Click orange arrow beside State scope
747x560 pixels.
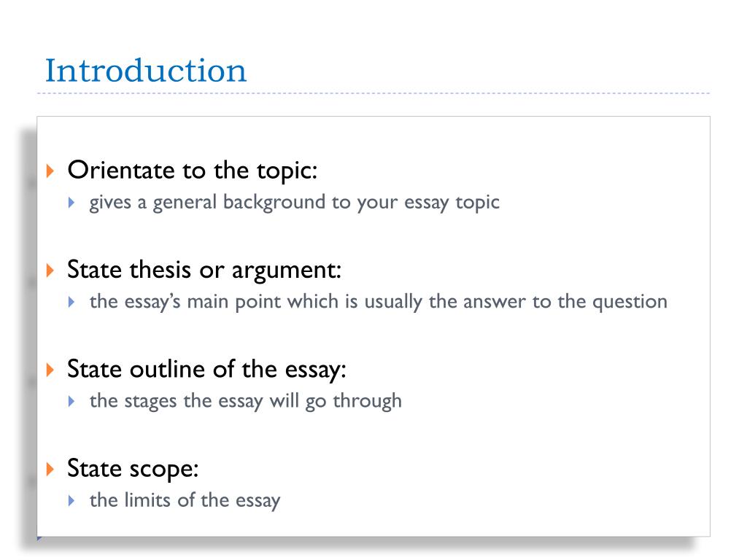(50, 469)
